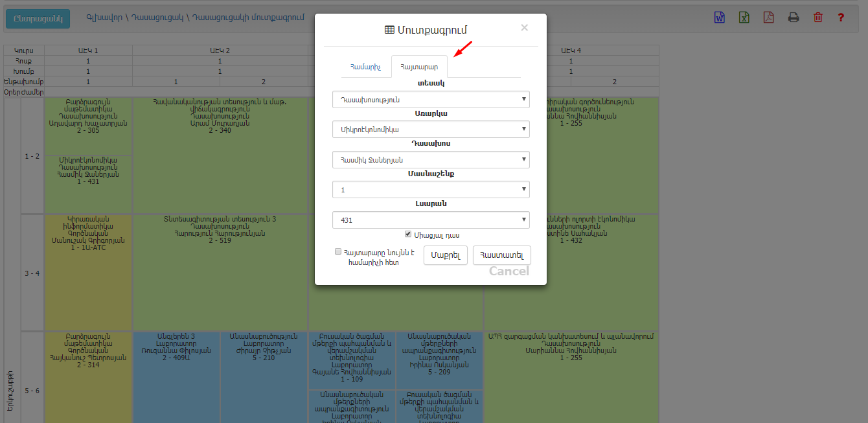Open the Լսարան room dropdown showing 431
Viewport: 868px width, 423px height.
coord(431,220)
